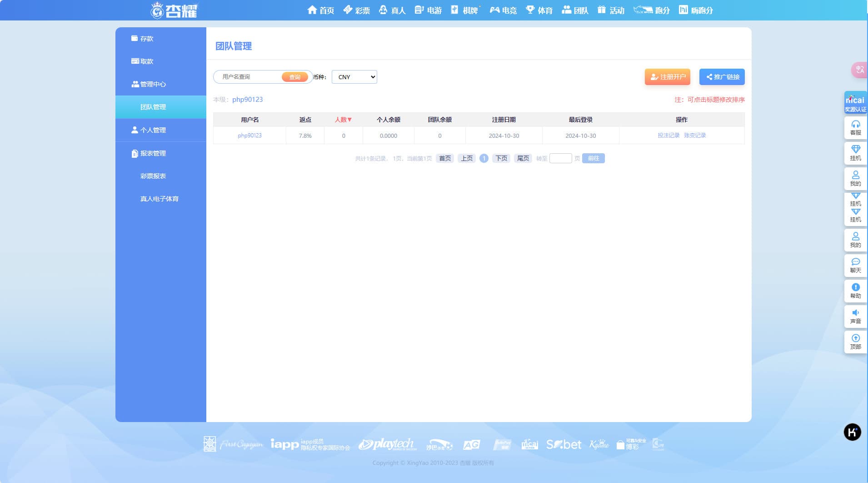Screen dimensions: 868x483
Task: Open the 币种 CNY currency dropdown
Action: pos(354,77)
